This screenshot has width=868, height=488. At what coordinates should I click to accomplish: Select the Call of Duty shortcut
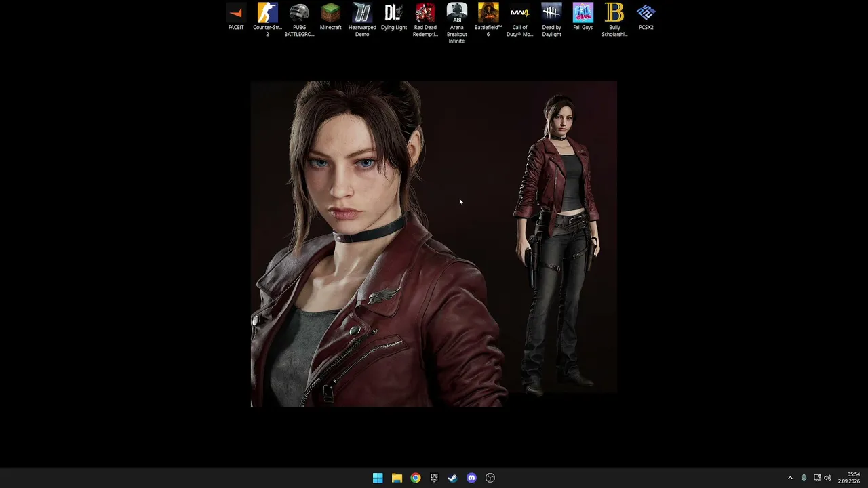(x=519, y=20)
